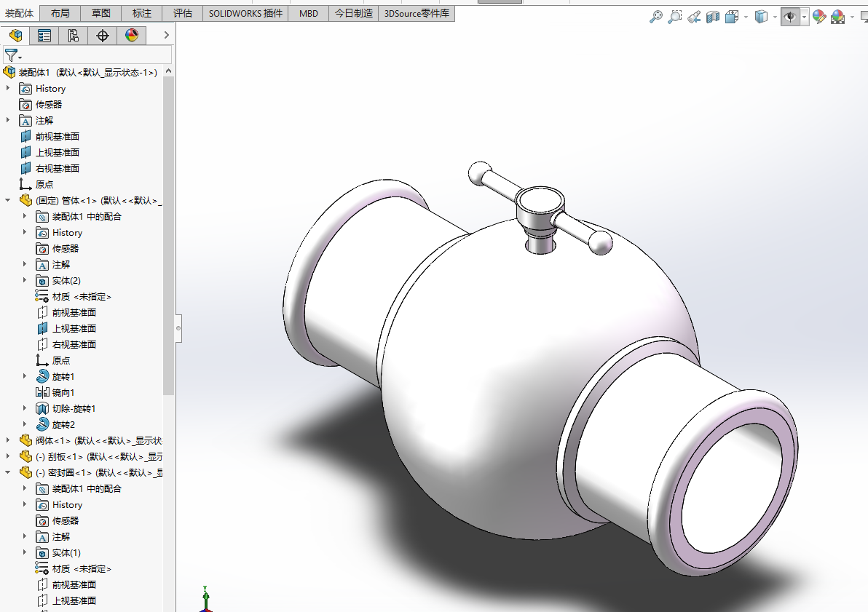This screenshot has width=868, height=612.
Task: Expand the top-level 注解 folder
Action: tap(8, 120)
